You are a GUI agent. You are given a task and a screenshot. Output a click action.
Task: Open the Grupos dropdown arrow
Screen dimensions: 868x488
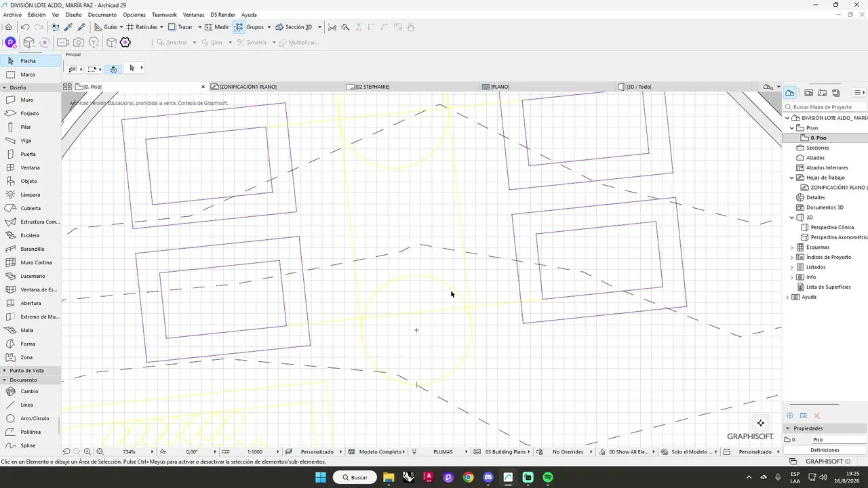[269, 27]
